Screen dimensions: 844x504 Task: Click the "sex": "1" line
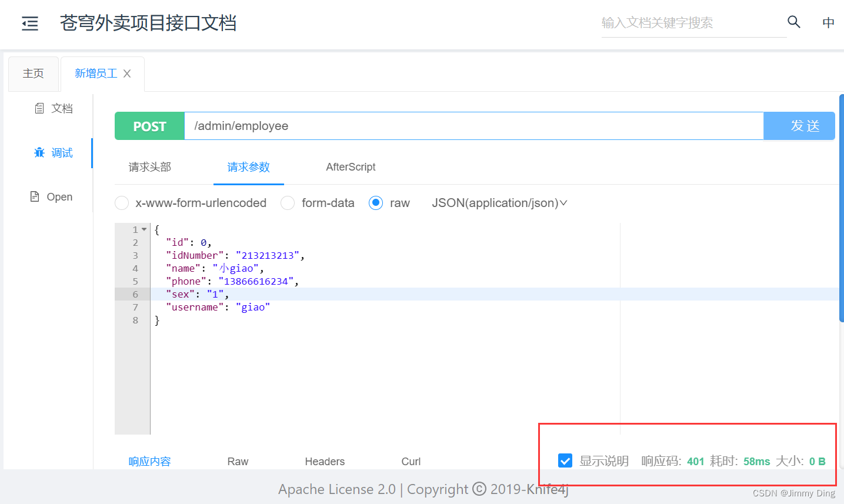(x=198, y=294)
